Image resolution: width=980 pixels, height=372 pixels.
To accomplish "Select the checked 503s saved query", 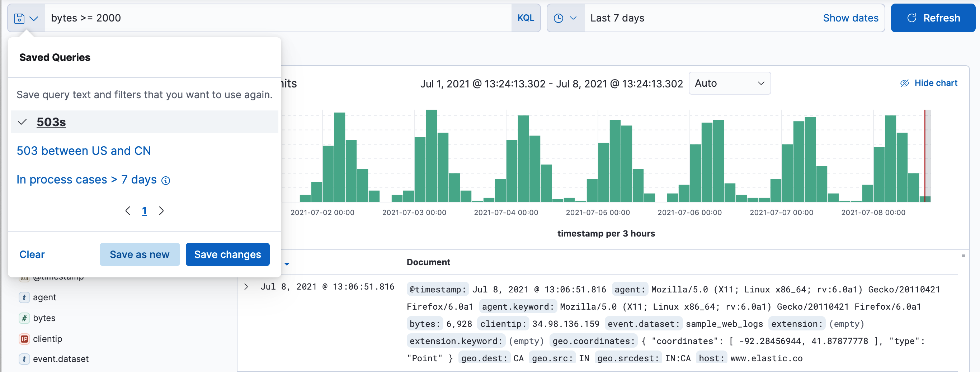I will [51, 122].
